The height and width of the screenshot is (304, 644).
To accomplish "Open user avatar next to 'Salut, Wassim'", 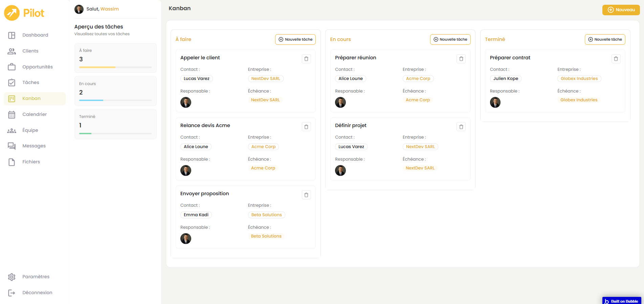I will [x=79, y=9].
